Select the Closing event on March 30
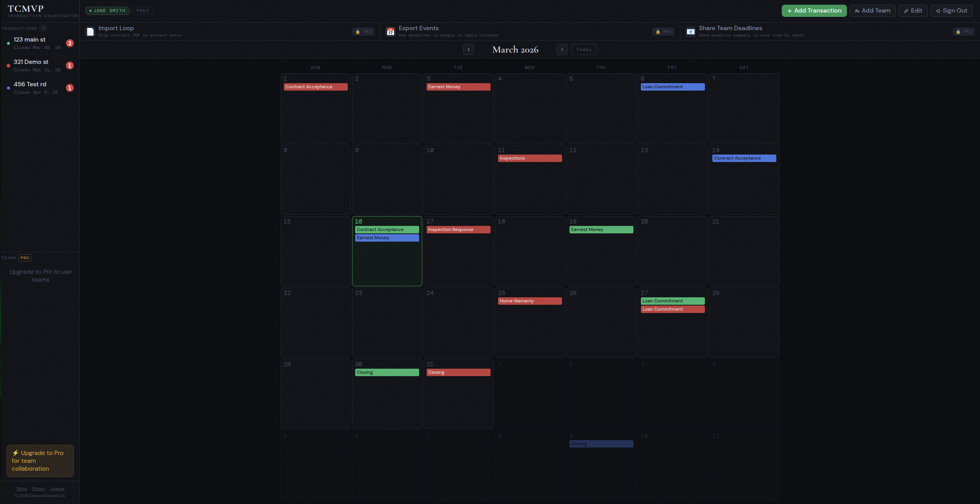980x504 pixels. 387,372
